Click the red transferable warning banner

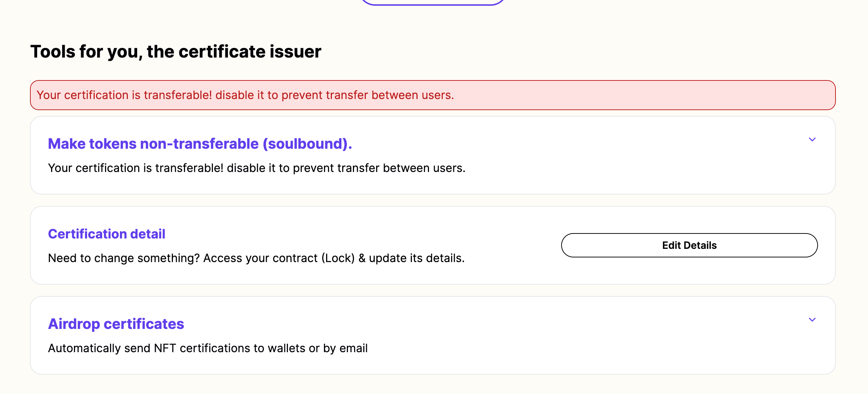pyautogui.click(x=433, y=95)
